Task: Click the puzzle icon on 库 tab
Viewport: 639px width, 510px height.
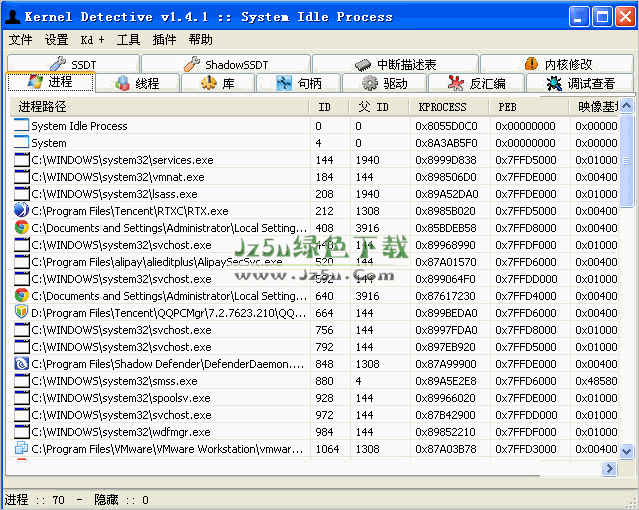Action: (209, 83)
